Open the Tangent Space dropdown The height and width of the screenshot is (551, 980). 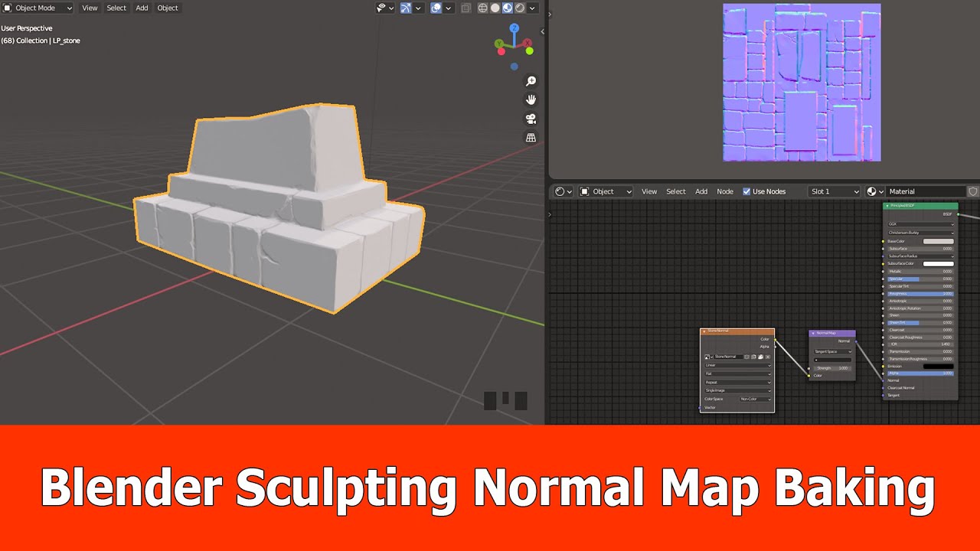pos(833,351)
